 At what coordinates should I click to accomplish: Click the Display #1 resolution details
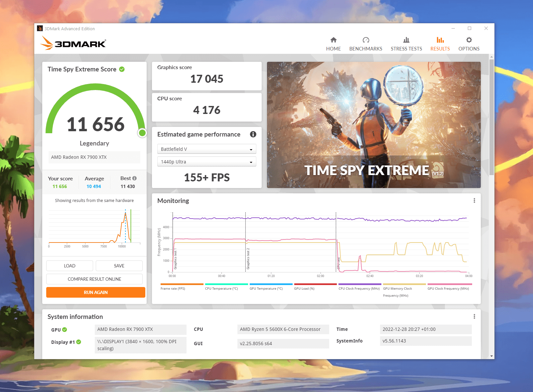[140, 345]
